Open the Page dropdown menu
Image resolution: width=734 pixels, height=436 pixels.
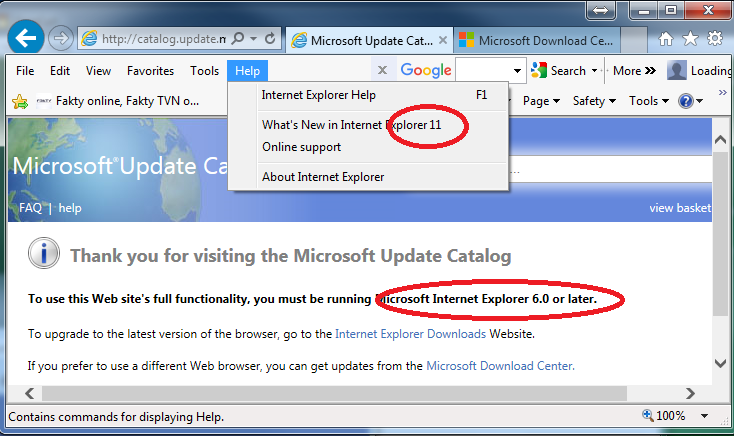tap(541, 101)
